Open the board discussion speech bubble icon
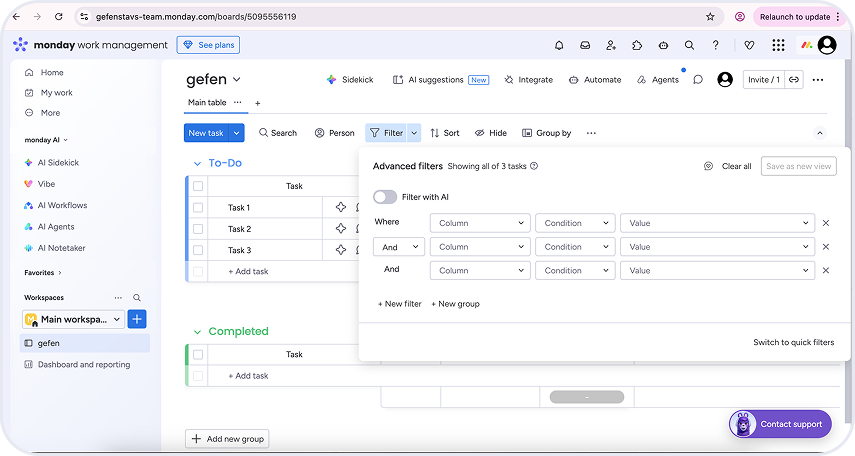This screenshot has height=456, width=855. [x=698, y=80]
